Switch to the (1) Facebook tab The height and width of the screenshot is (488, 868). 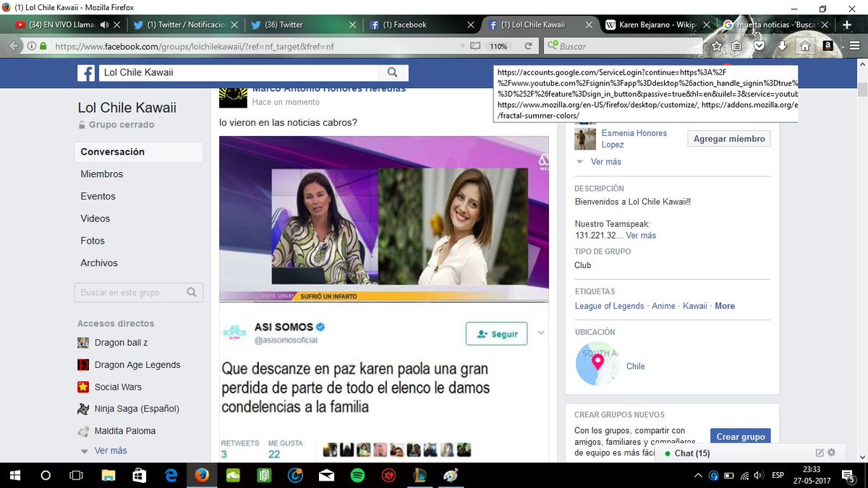point(421,25)
